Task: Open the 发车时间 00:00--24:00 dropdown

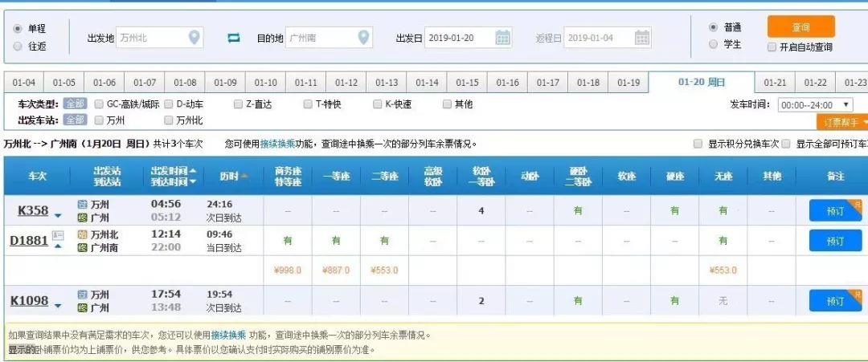Action: pyautogui.click(x=815, y=104)
